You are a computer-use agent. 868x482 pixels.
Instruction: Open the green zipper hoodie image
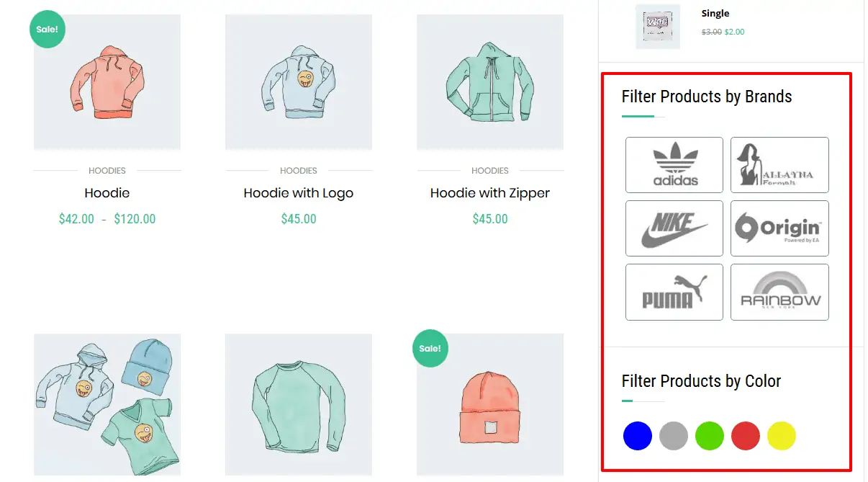[490, 82]
